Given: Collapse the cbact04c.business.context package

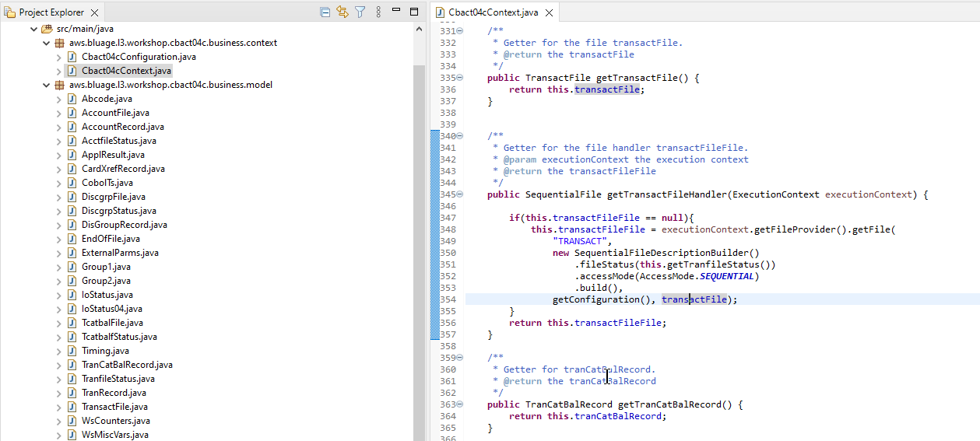Looking at the screenshot, I should (x=47, y=43).
